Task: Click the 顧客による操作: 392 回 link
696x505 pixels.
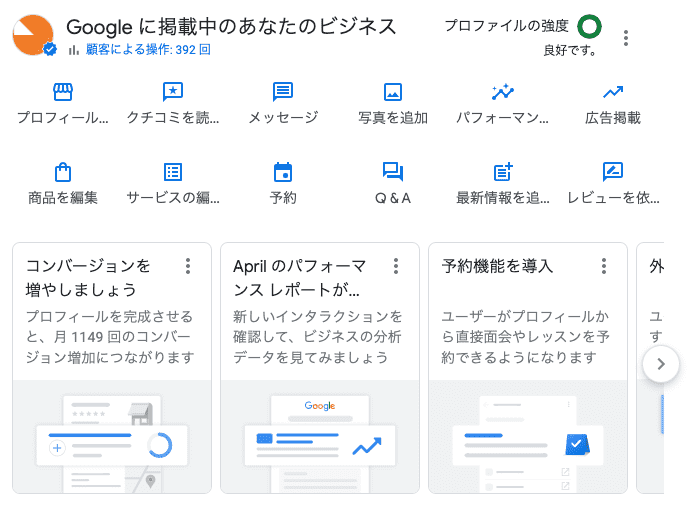Action: [x=139, y=49]
